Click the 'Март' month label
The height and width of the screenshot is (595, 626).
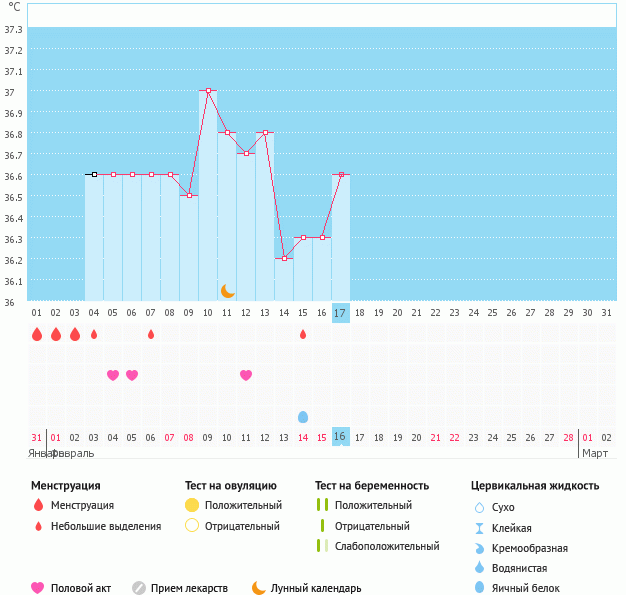coord(594,453)
